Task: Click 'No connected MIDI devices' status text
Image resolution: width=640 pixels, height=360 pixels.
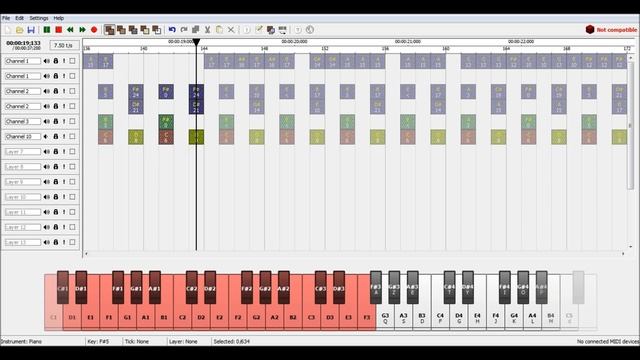Action: click(607, 341)
